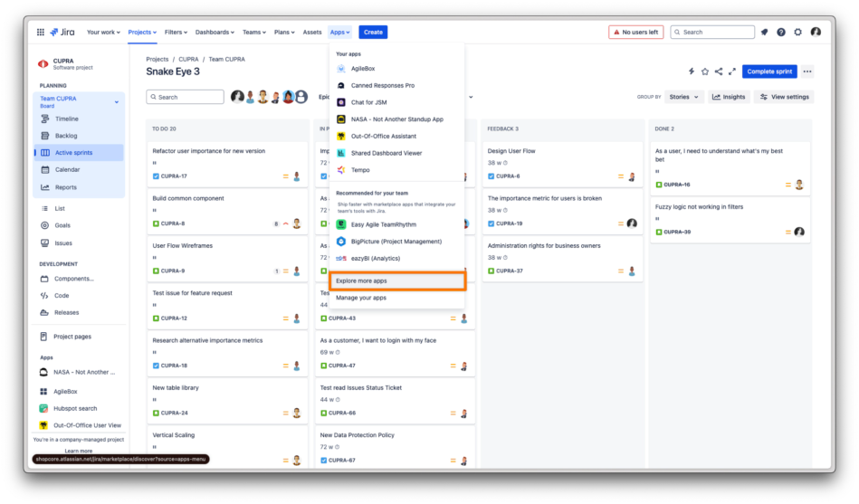Click the automation lightning bolt icon
859x504 pixels.
(x=692, y=71)
